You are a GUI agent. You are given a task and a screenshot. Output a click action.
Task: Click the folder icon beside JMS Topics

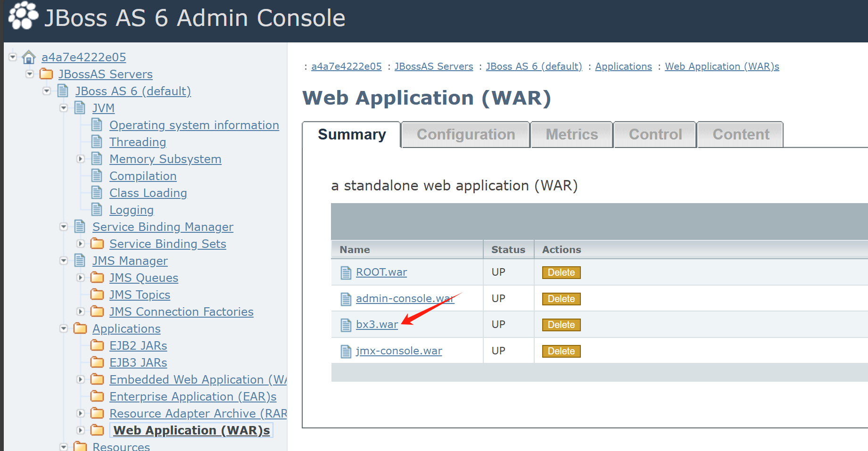pos(97,295)
